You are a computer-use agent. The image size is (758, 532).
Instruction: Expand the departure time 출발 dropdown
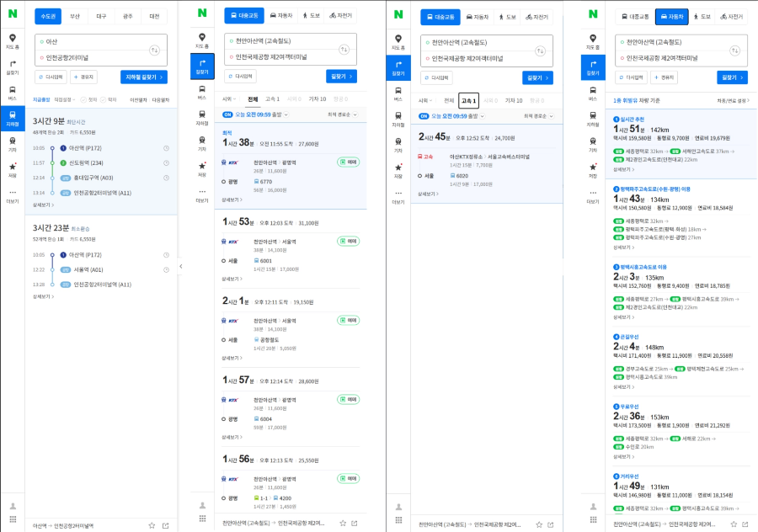(286, 114)
